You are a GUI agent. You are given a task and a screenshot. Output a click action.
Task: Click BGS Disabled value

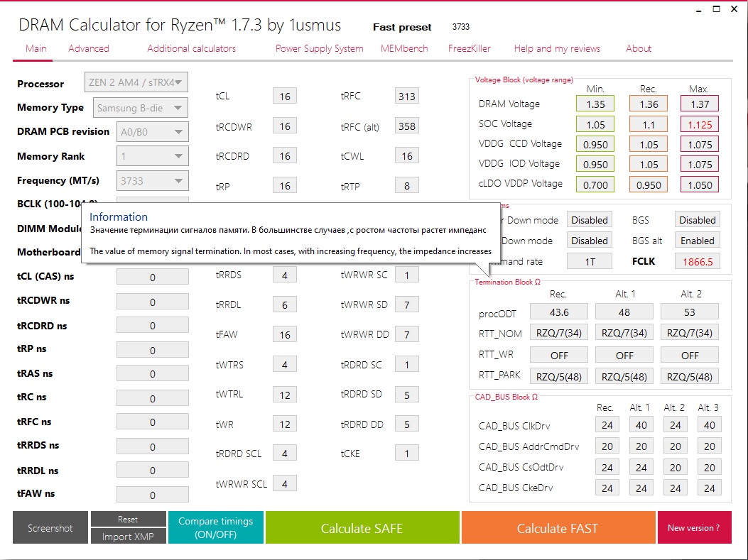coord(698,220)
